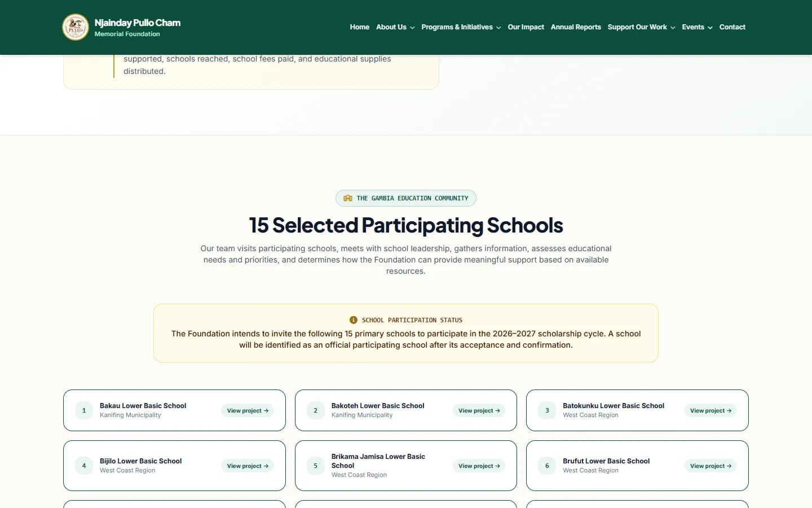The image size is (812, 508).
Task: Open the Our Impact page
Action: tap(526, 27)
